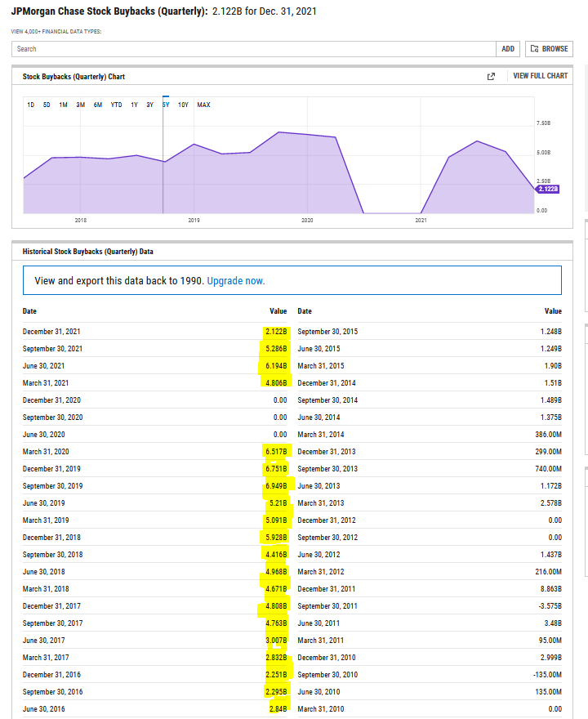Click the 5.928B value for December 31, 2018

[276, 538]
